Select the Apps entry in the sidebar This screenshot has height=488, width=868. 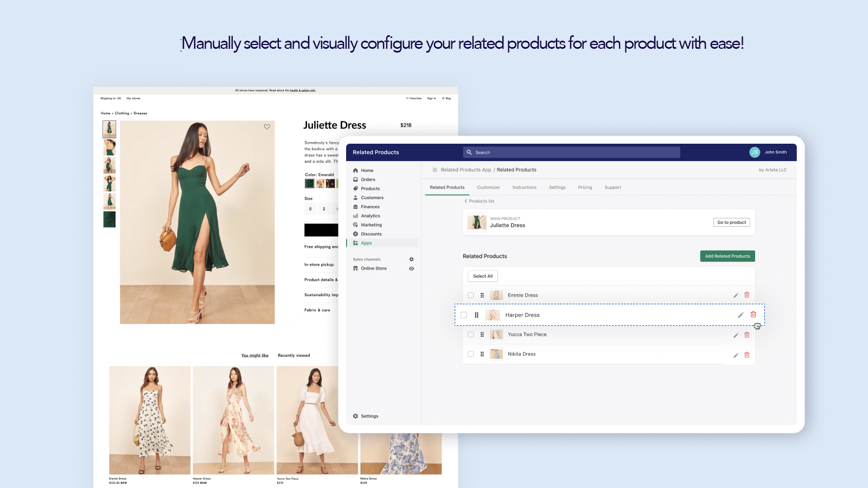click(x=366, y=243)
